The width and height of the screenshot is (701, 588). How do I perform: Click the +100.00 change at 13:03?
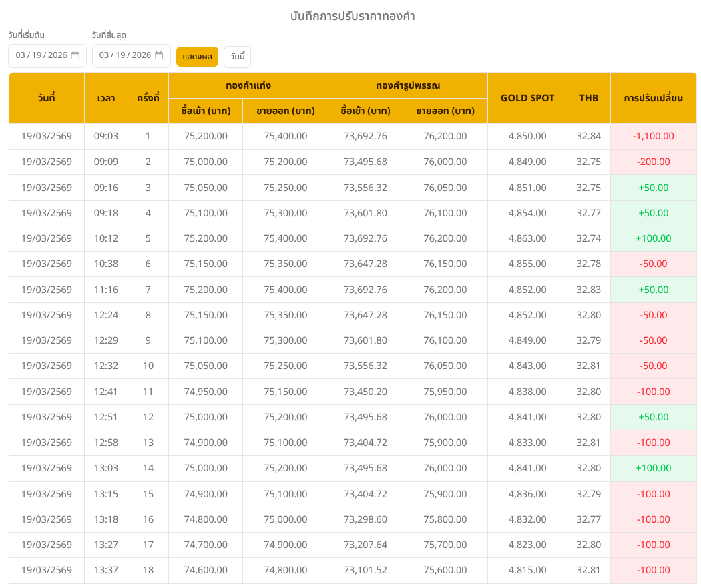click(653, 468)
